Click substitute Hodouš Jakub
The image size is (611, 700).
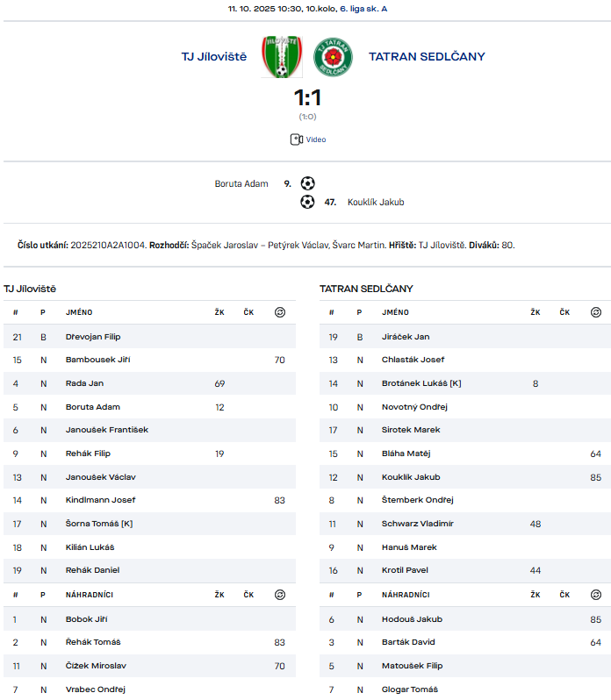tap(411, 619)
